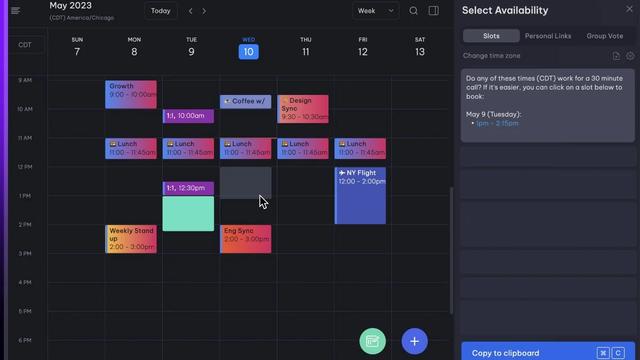Switch to the Group Vote tab
This screenshot has width=640, height=360.
604,36
